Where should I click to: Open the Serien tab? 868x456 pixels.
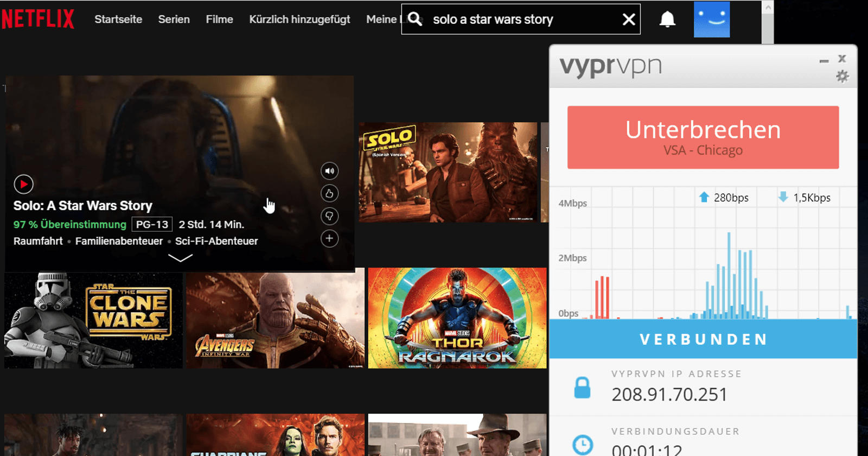pyautogui.click(x=174, y=20)
